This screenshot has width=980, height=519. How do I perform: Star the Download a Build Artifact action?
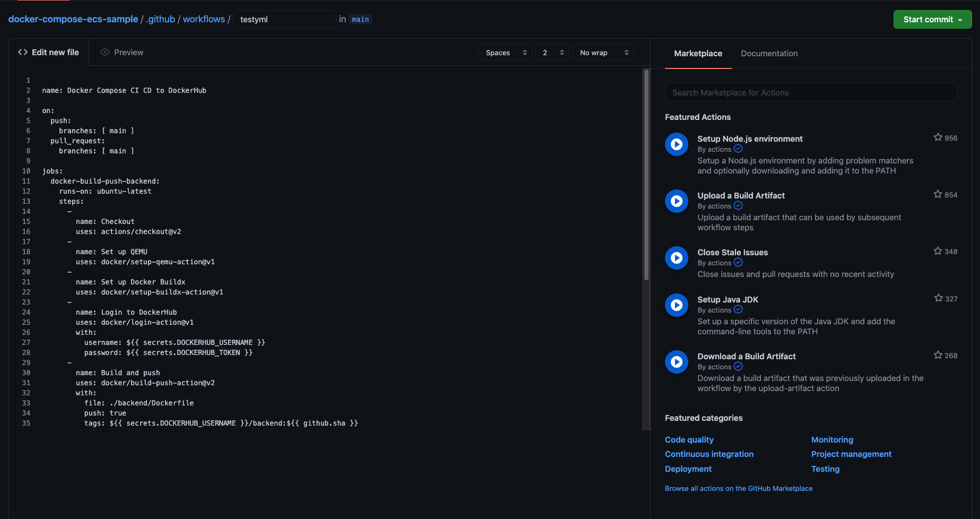938,355
